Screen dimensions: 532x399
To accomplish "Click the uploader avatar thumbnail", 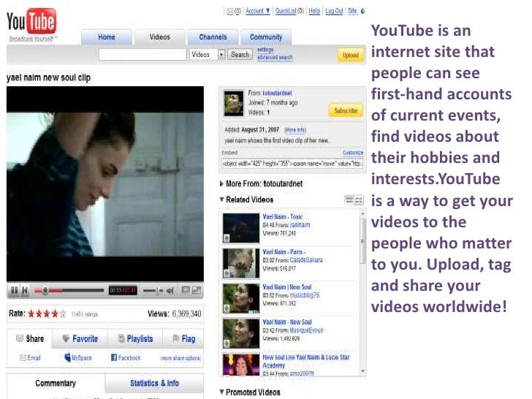I will (x=233, y=103).
